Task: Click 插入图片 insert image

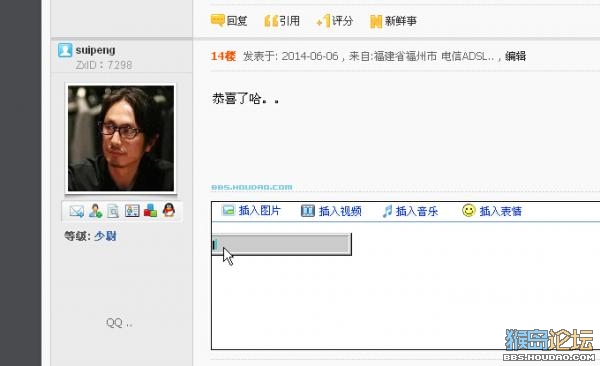Action: 252,211
